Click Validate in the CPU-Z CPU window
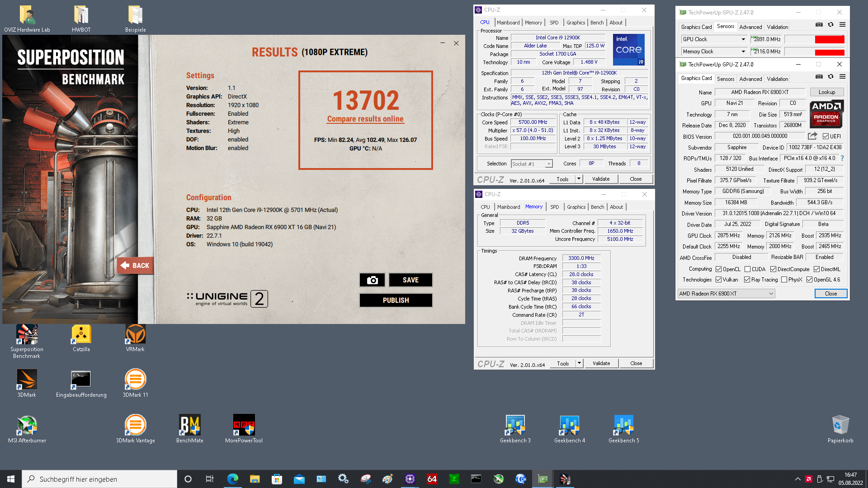Screen dimensions: 868x488 (601, 179)
